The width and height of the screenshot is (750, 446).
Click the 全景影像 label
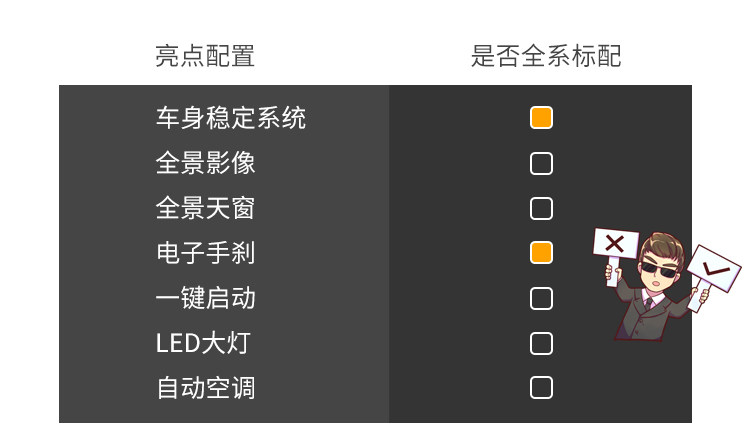[x=205, y=163]
